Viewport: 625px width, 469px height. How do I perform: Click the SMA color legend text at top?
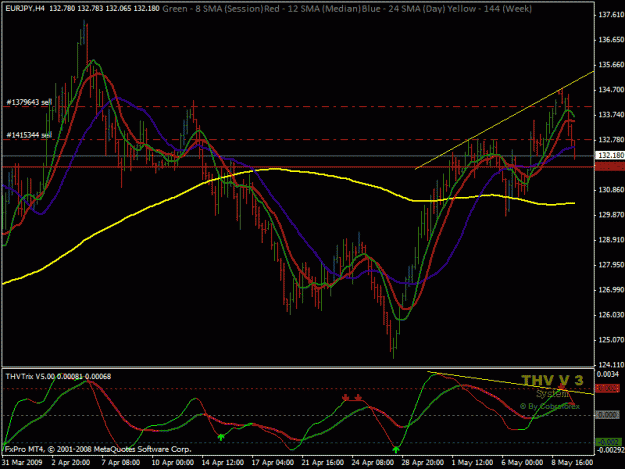click(347, 8)
